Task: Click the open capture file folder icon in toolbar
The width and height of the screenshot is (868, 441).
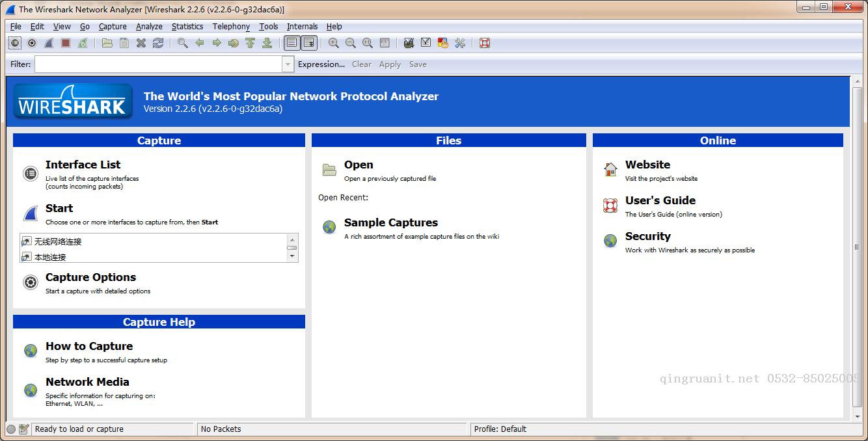Action: pos(107,43)
